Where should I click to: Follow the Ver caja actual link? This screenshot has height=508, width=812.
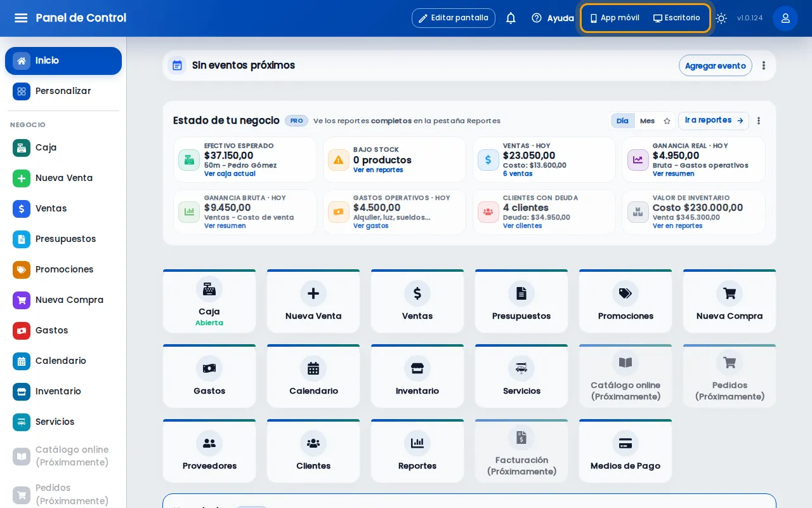tap(230, 174)
